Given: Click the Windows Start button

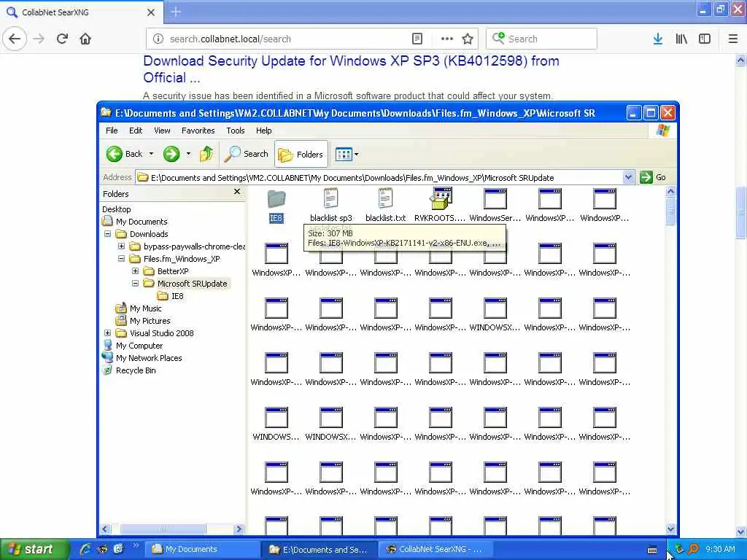Looking at the screenshot, I should 34,549.
